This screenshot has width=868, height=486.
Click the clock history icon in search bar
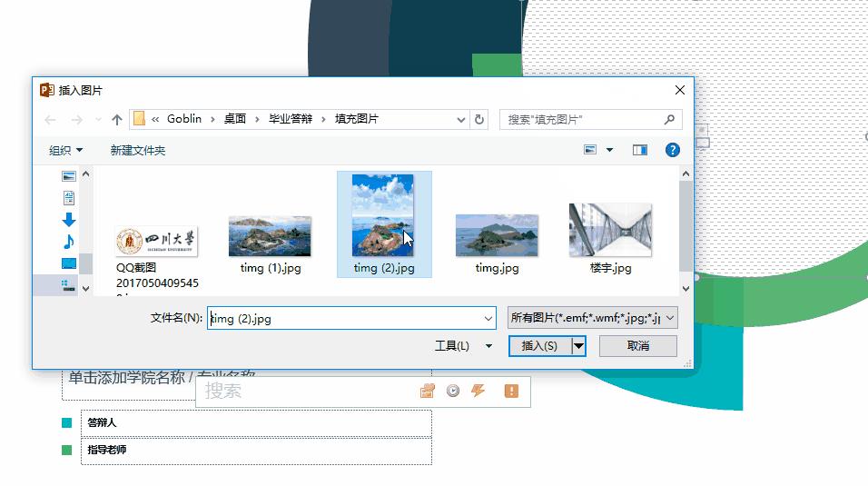tap(453, 391)
